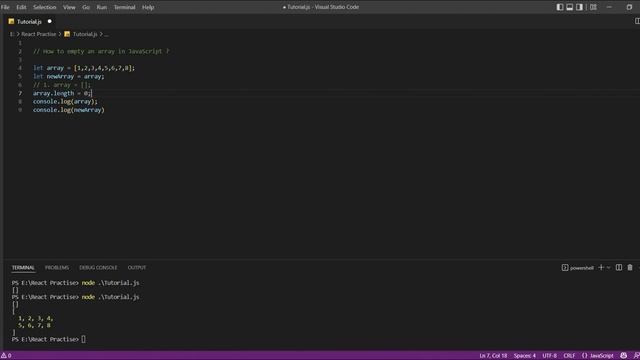Change indentation via Spaces: 4
Image resolution: width=640 pixels, height=360 pixels.
tap(524, 356)
